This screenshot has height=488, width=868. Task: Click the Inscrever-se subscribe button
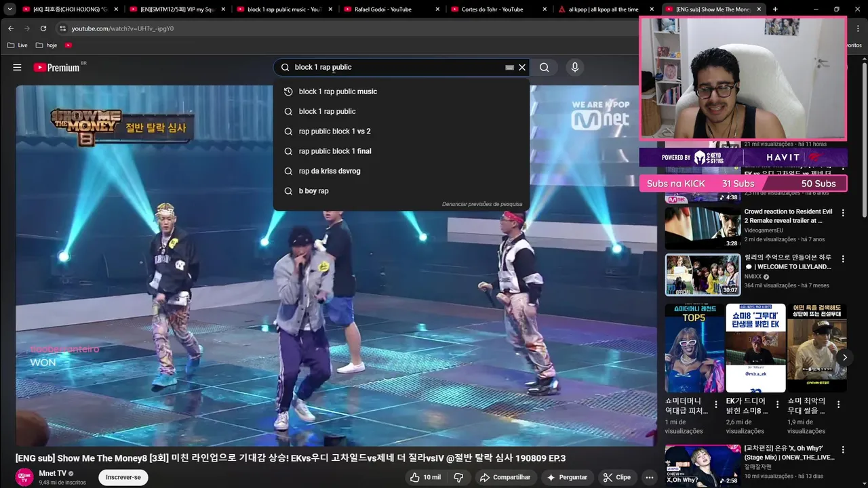pyautogui.click(x=123, y=477)
